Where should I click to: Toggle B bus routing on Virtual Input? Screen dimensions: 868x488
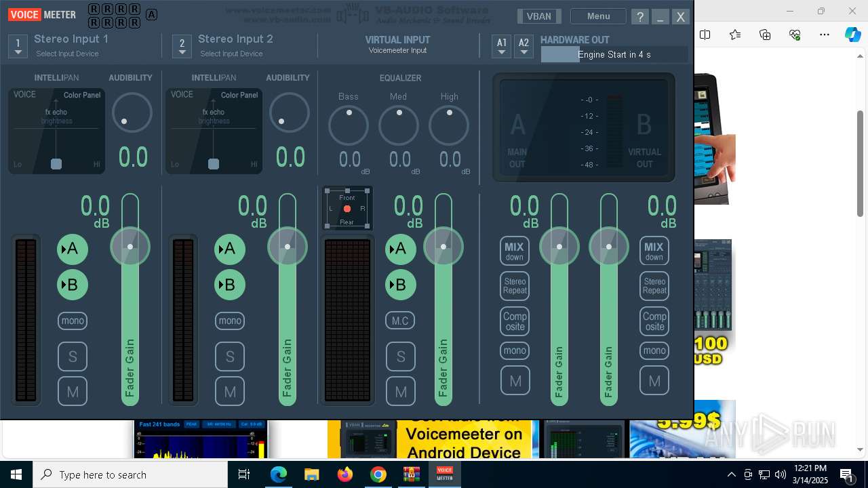tap(401, 285)
